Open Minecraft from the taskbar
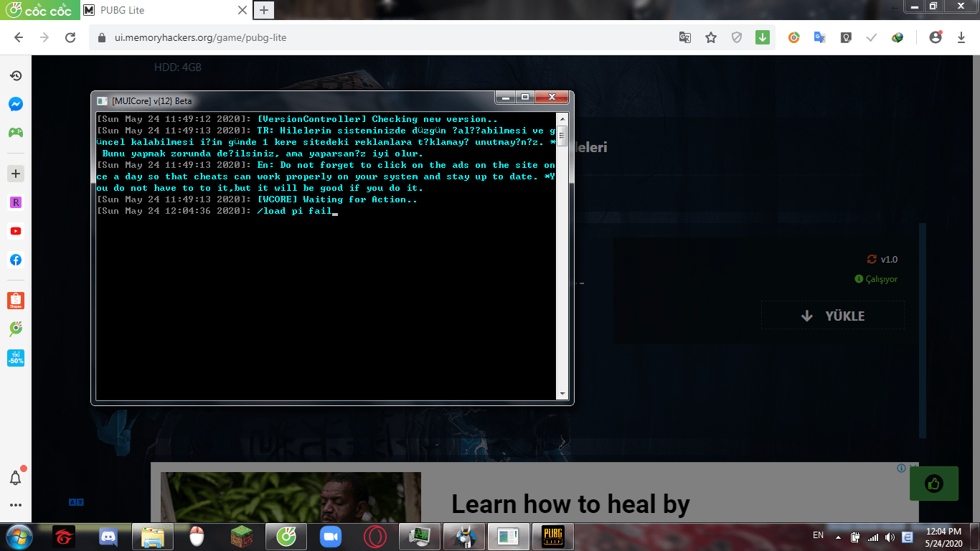 click(x=241, y=536)
